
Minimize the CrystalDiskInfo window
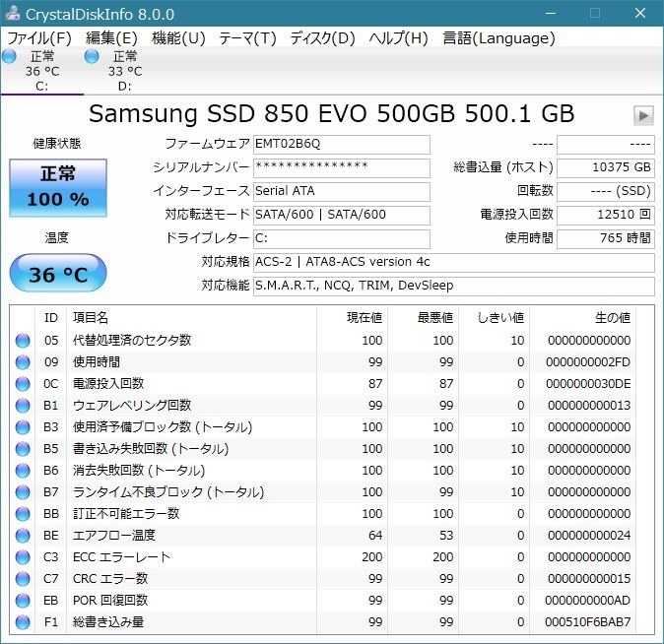tap(550, 14)
